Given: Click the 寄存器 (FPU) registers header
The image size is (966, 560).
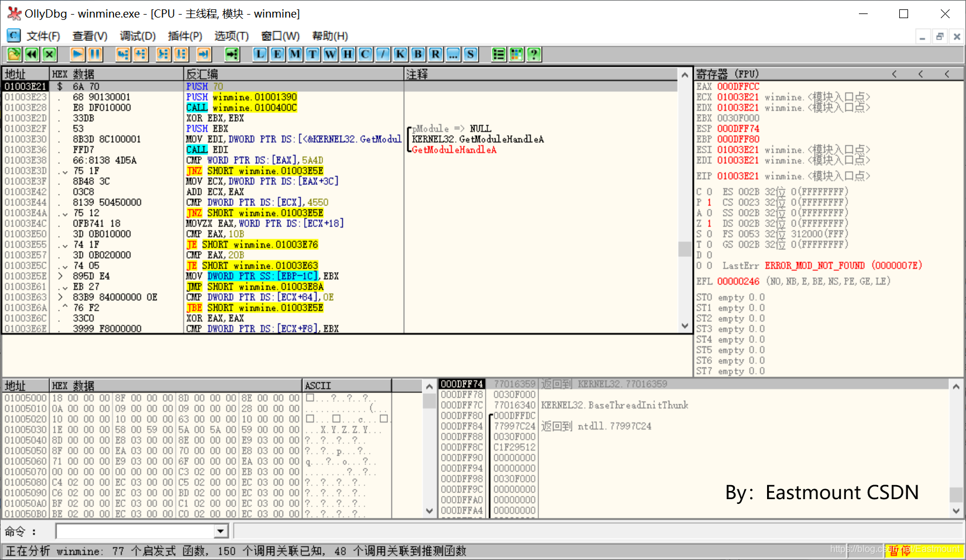Looking at the screenshot, I should pyautogui.click(x=727, y=74).
